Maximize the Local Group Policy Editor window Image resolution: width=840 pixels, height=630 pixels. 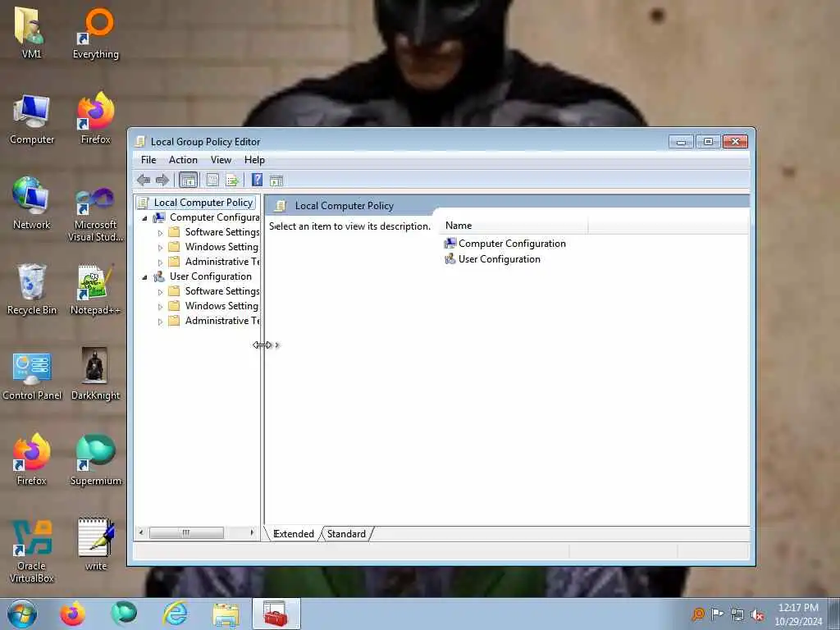708,141
